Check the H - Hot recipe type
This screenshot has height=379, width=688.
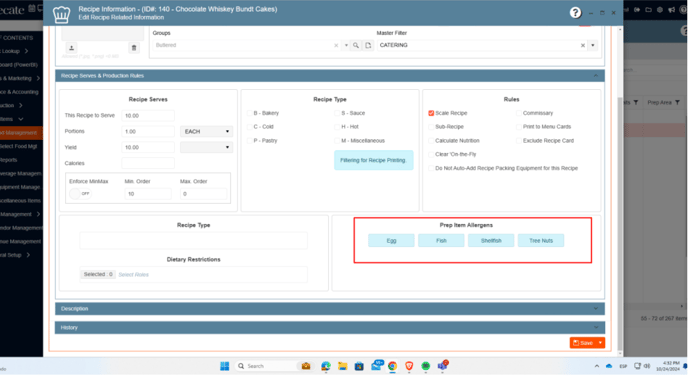point(337,127)
